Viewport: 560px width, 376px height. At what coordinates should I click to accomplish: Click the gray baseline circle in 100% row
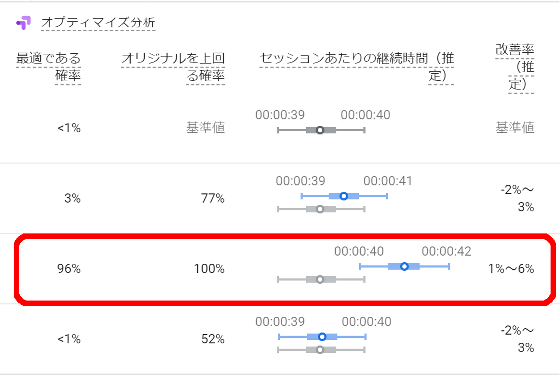click(x=320, y=279)
